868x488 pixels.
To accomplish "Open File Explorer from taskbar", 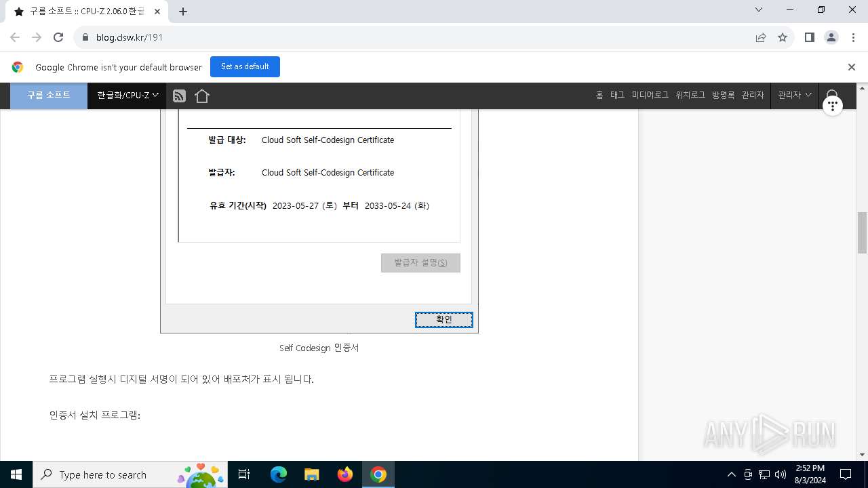I will [311, 474].
